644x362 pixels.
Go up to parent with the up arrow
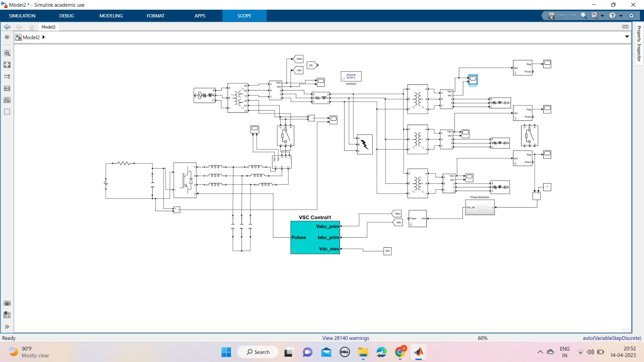click(x=32, y=27)
